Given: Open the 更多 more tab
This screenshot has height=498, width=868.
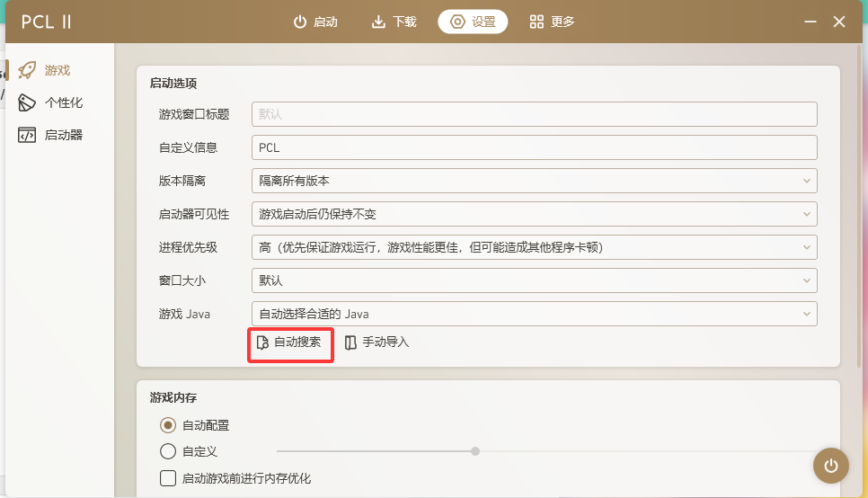Looking at the screenshot, I should pos(552,22).
